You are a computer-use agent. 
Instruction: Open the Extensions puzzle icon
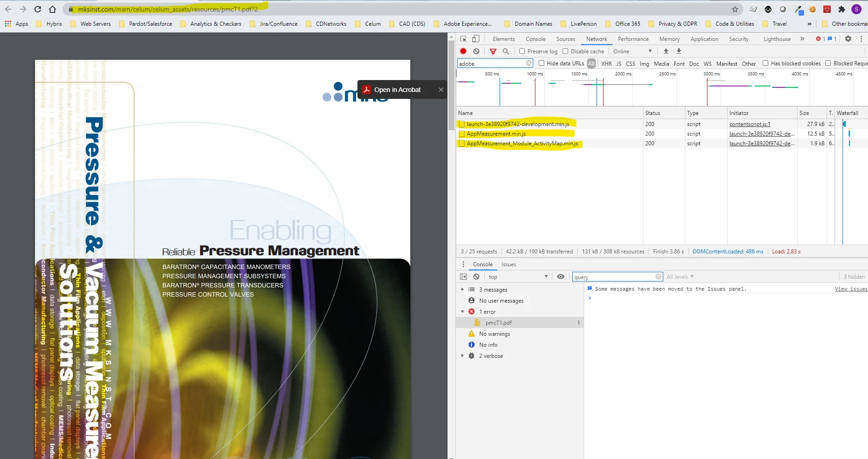pos(842,9)
